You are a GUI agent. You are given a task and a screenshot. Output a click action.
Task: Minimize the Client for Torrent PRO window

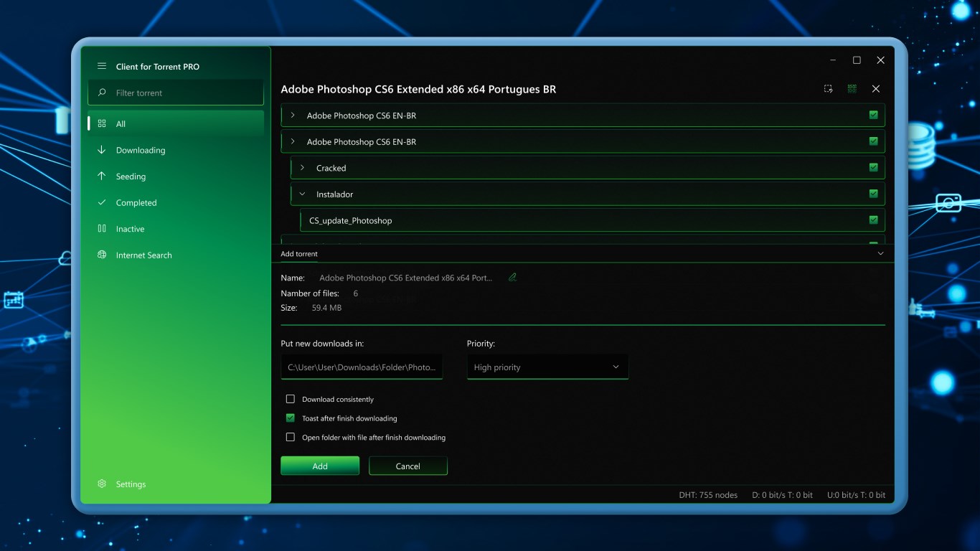click(x=833, y=60)
